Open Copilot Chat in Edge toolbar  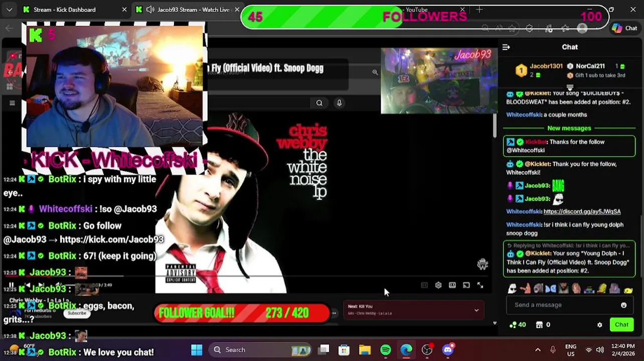pos(625,29)
